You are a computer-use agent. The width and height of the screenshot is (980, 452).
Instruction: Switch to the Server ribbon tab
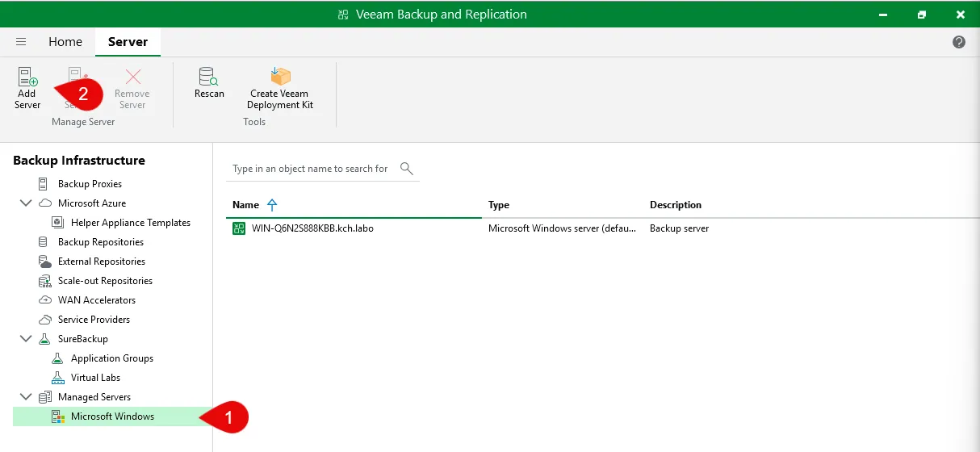point(128,42)
